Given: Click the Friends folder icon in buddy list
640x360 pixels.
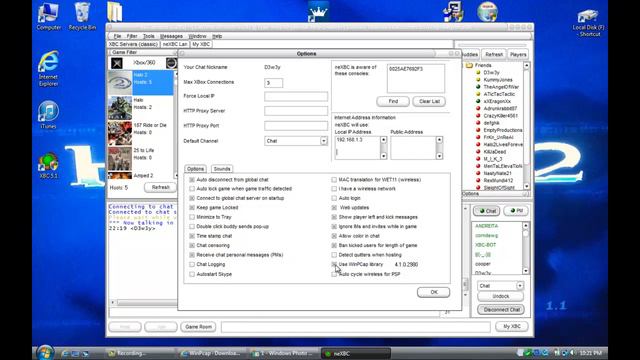Looking at the screenshot, I should click(x=469, y=65).
